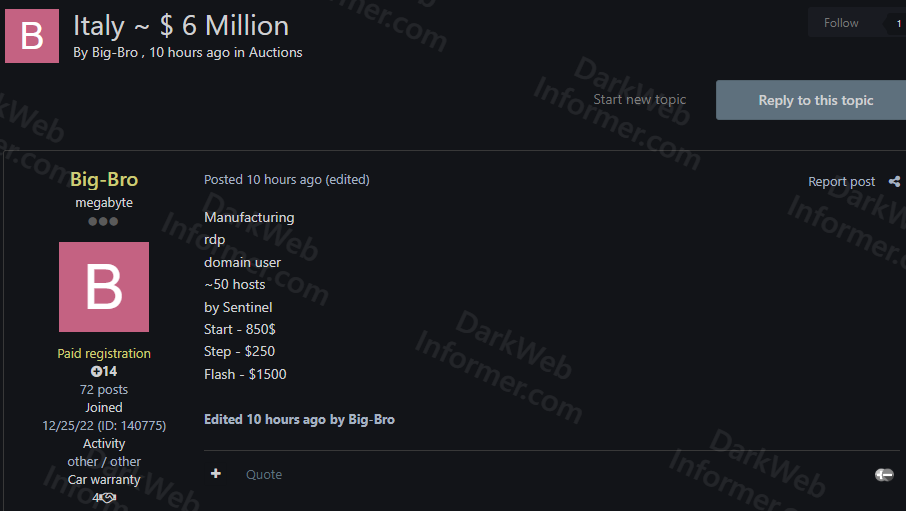
Task: Click the topic author avatar in header
Action: 32,36
